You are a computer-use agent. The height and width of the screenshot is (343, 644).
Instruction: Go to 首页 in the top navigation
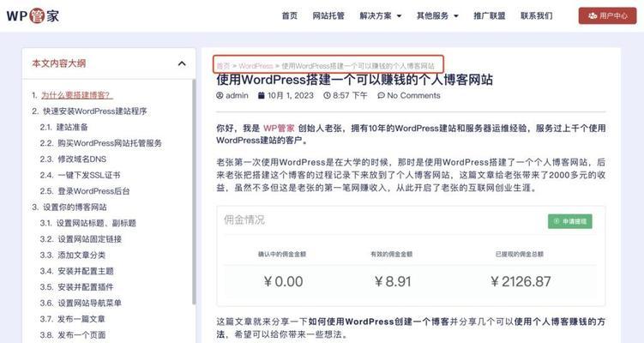(x=290, y=15)
